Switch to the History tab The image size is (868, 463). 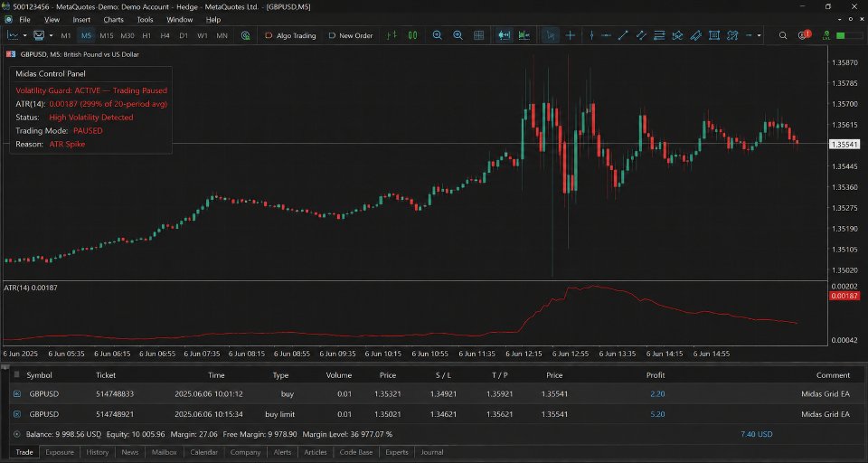pos(98,452)
